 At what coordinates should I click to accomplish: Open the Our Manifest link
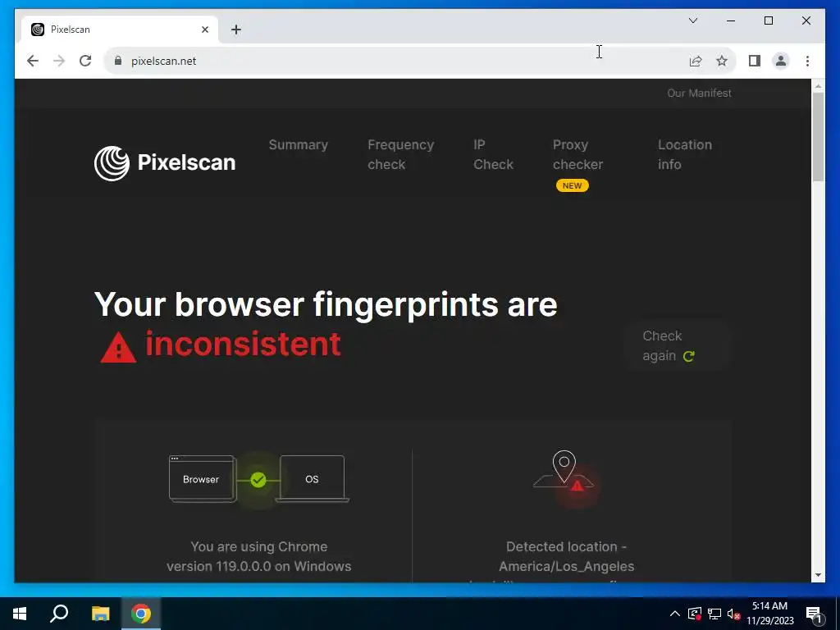point(699,94)
